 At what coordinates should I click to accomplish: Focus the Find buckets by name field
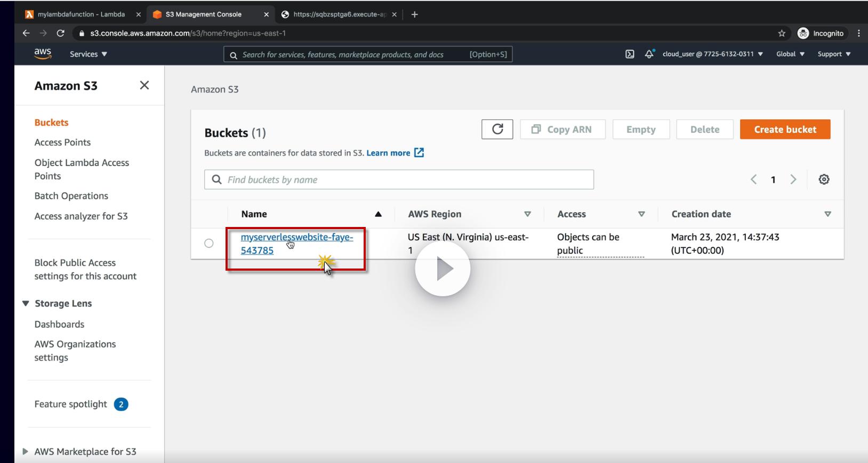399,180
